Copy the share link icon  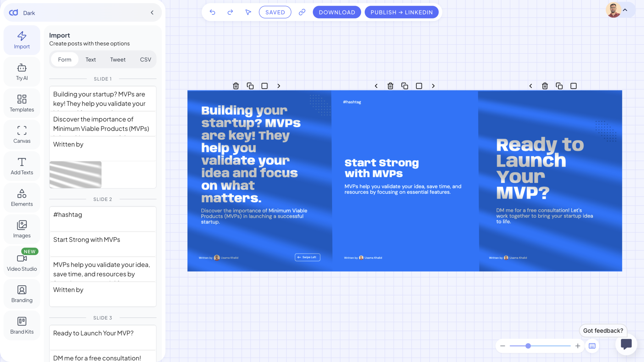click(302, 12)
